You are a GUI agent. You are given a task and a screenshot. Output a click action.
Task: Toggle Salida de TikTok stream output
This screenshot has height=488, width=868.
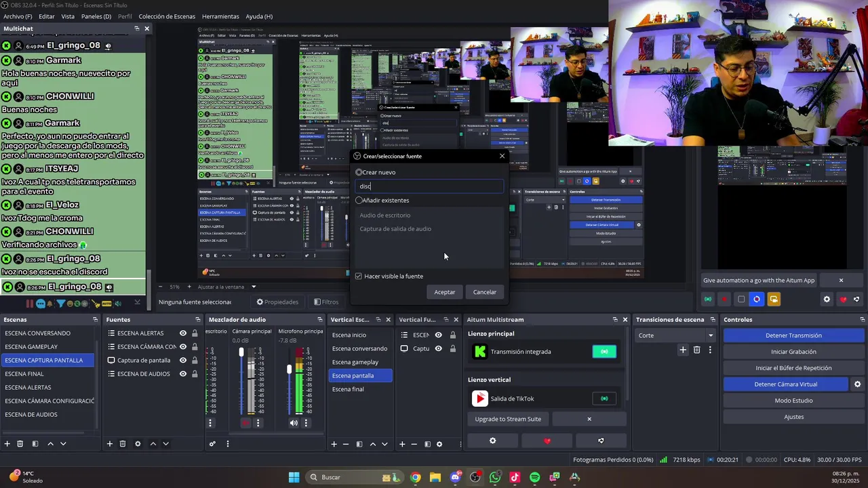click(x=604, y=399)
